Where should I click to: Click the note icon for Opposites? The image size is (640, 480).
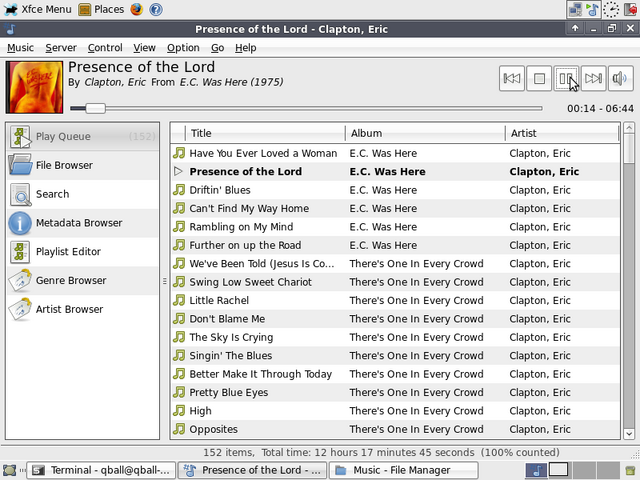pyautogui.click(x=179, y=429)
